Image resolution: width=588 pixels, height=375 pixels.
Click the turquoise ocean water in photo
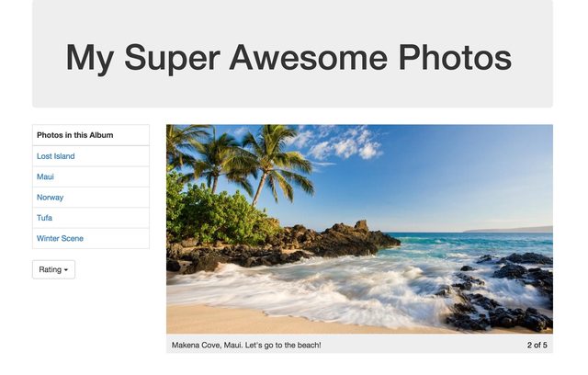469,242
